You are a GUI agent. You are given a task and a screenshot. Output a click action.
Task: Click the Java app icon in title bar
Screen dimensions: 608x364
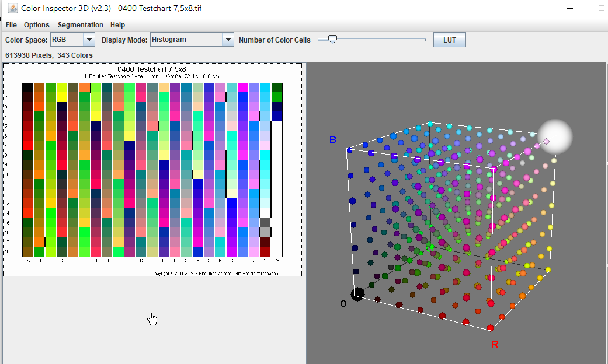point(12,9)
